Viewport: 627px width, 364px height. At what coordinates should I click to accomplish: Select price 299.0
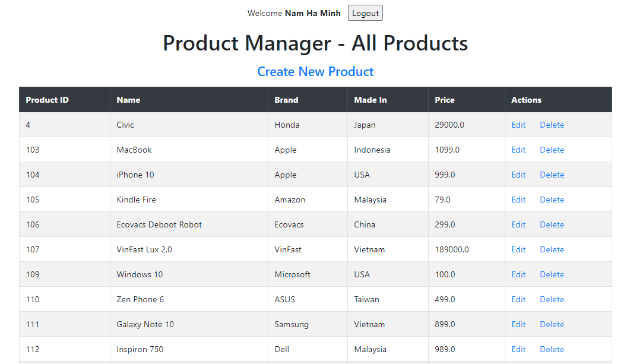click(x=466, y=224)
